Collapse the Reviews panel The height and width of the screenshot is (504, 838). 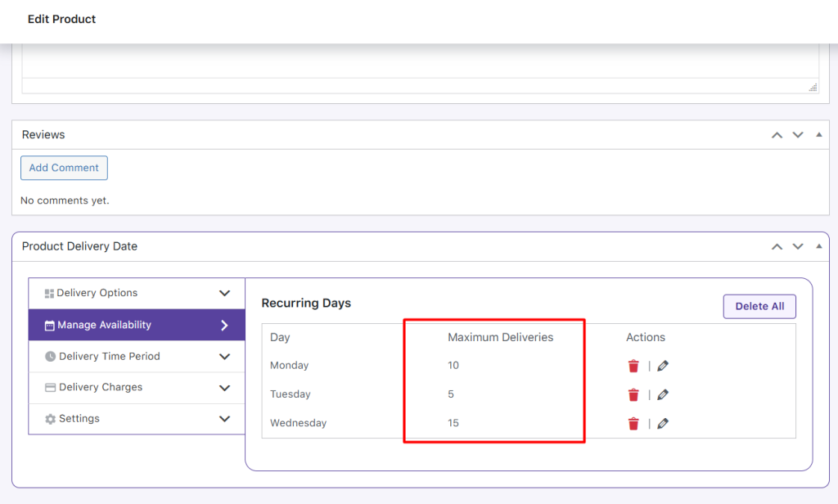[818, 135]
